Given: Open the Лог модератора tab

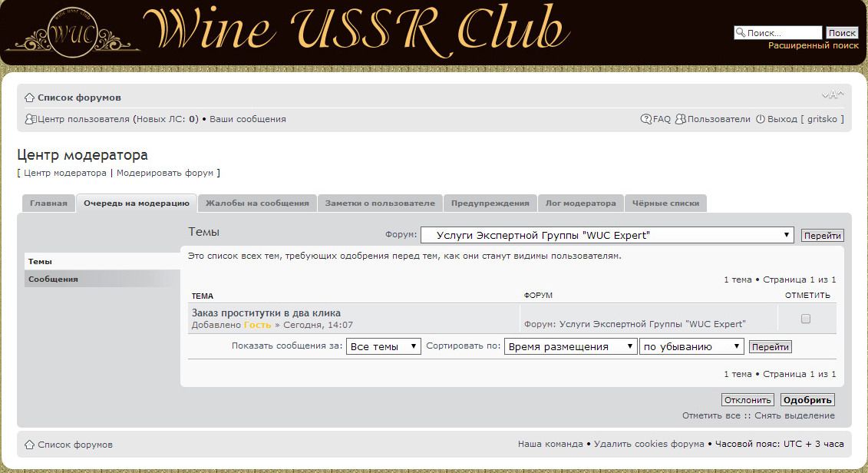Looking at the screenshot, I should [x=580, y=203].
